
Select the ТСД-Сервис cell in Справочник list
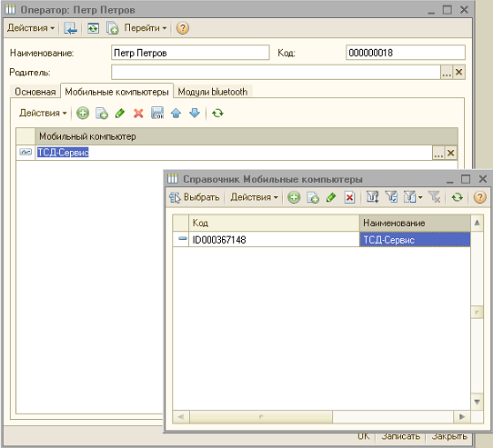[415, 240]
